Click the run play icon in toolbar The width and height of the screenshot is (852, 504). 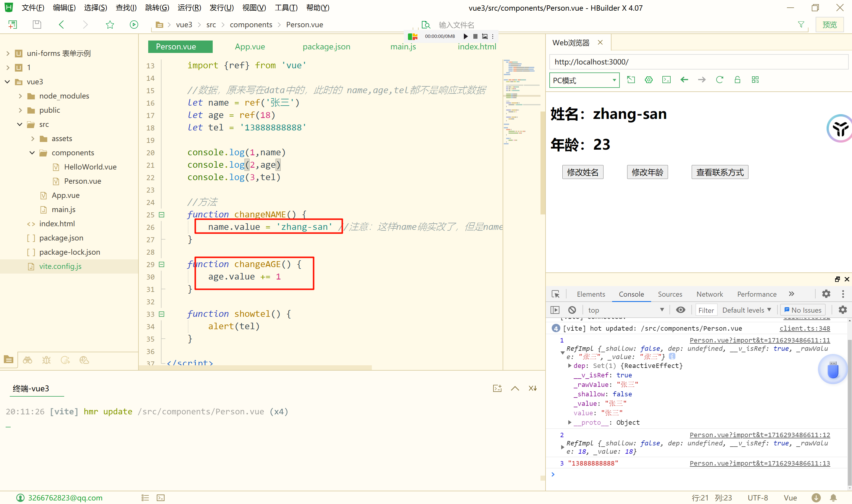134,25
